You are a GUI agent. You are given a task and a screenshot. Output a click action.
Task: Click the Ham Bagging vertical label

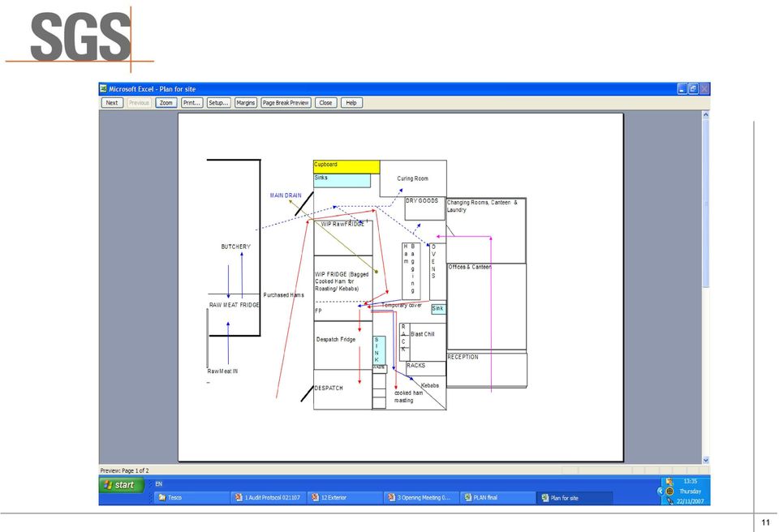click(x=409, y=268)
